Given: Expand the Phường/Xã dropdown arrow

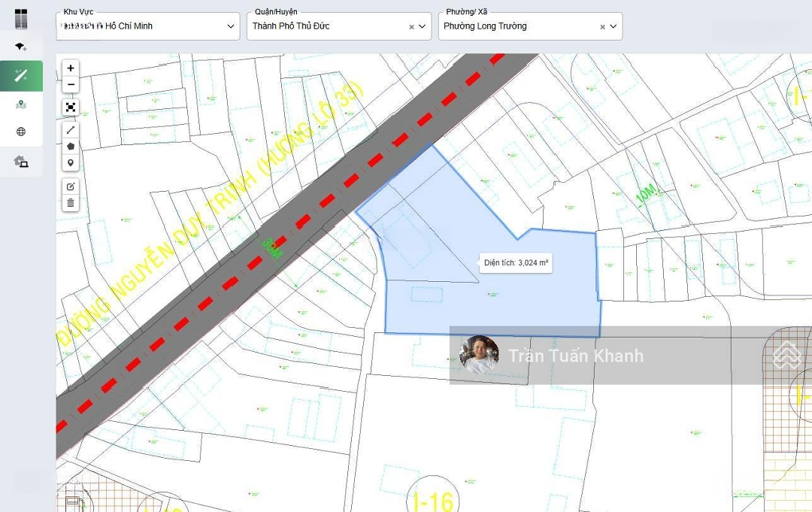Looking at the screenshot, I should 614,26.
